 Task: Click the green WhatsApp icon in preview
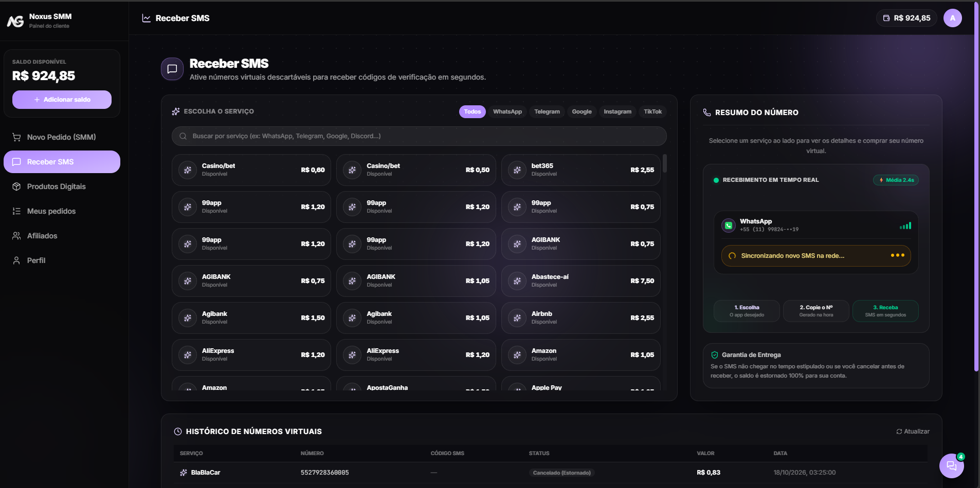(729, 225)
